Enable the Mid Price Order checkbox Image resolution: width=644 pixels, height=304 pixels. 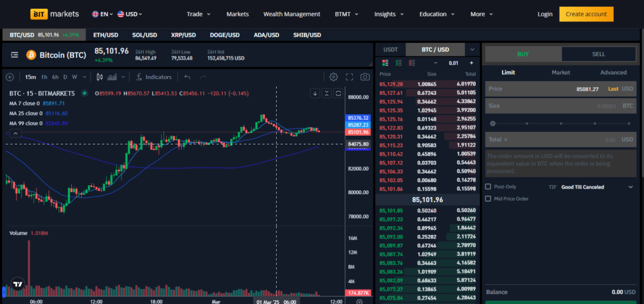click(x=488, y=198)
